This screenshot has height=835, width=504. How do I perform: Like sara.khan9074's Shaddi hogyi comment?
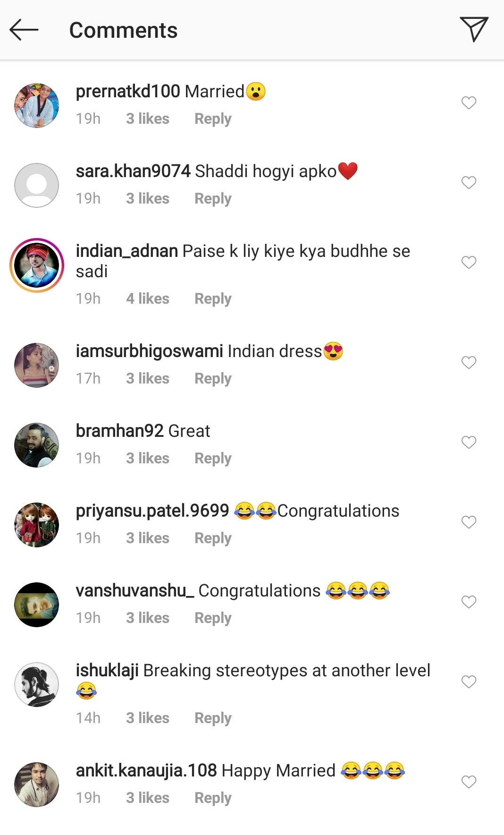click(469, 182)
